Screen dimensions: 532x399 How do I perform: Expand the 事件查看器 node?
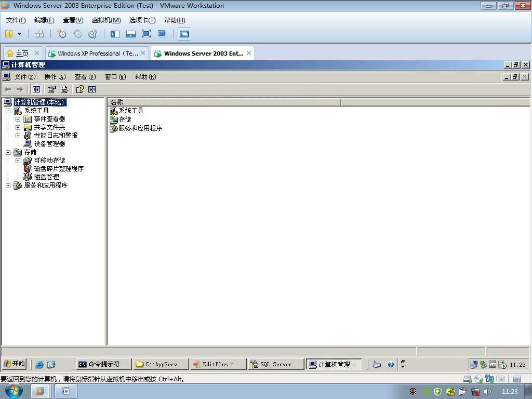coord(18,119)
